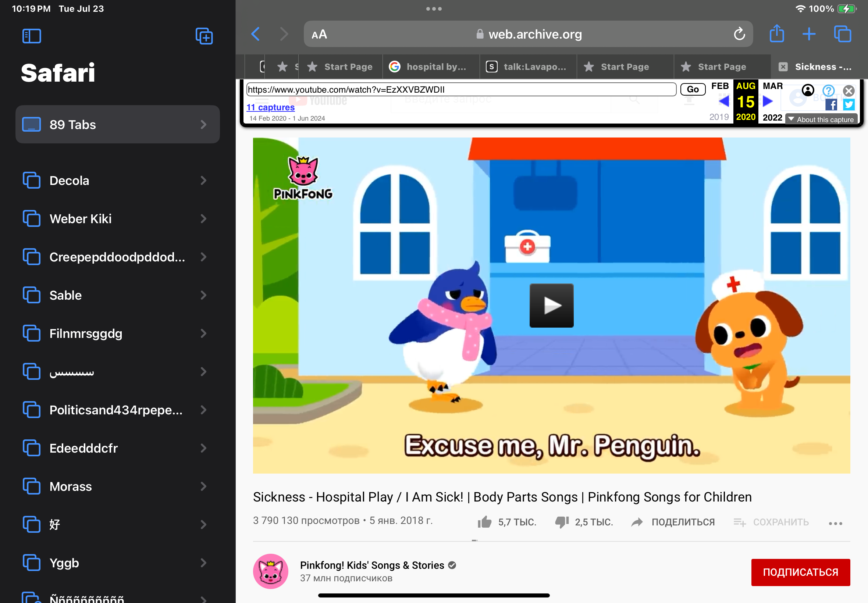Toggle the Safari sidebar icon
This screenshot has height=603, width=868.
pyautogui.click(x=32, y=36)
